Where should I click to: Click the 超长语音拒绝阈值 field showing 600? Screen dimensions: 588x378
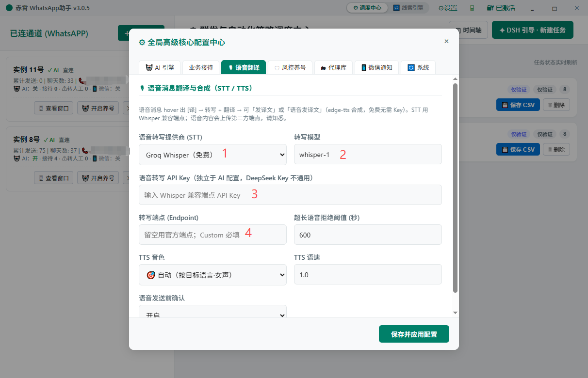tap(368, 235)
